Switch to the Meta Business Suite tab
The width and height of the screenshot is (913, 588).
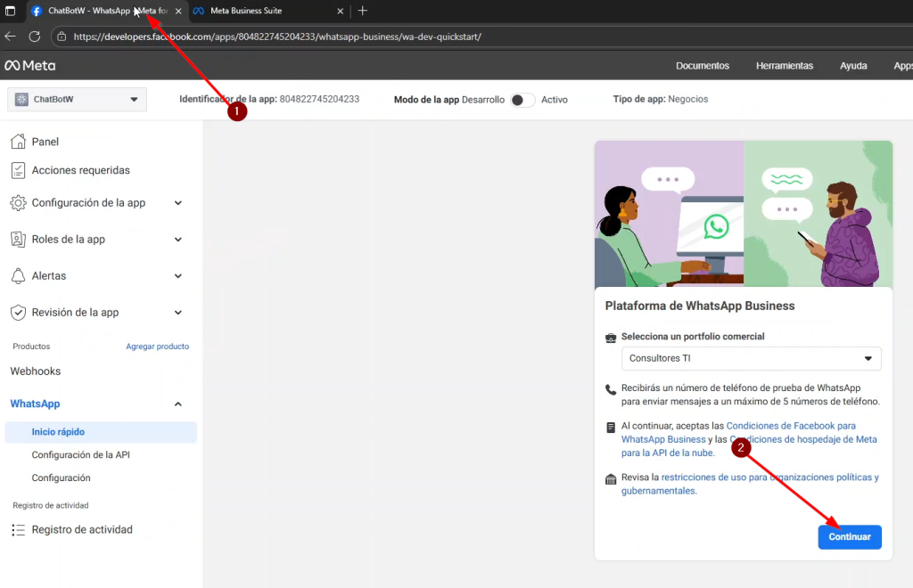[267, 11]
